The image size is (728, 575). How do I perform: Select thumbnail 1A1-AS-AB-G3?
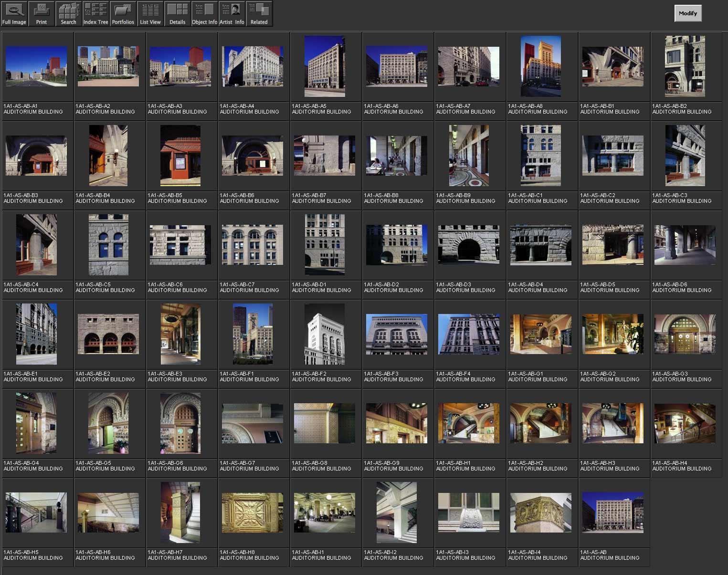tap(685, 334)
